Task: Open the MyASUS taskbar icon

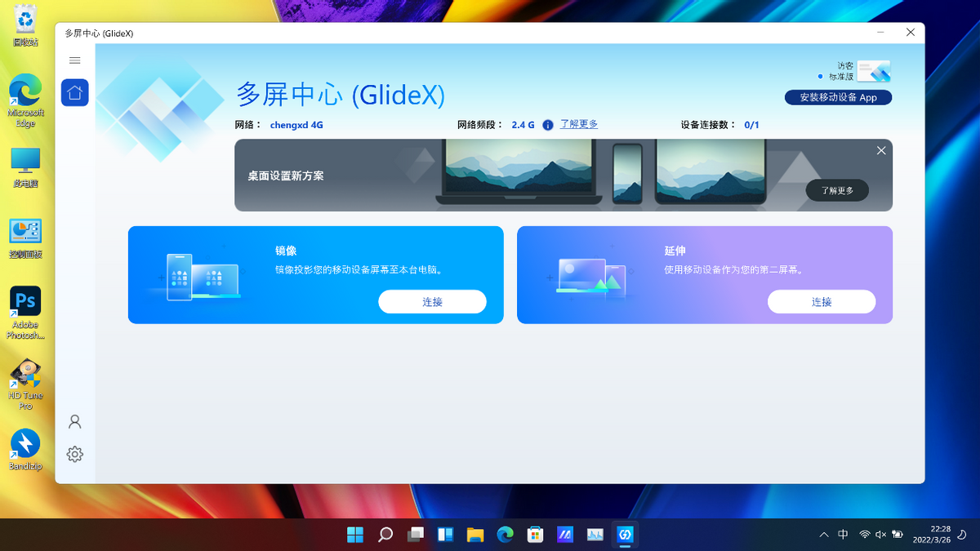Action: (x=565, y=535)
